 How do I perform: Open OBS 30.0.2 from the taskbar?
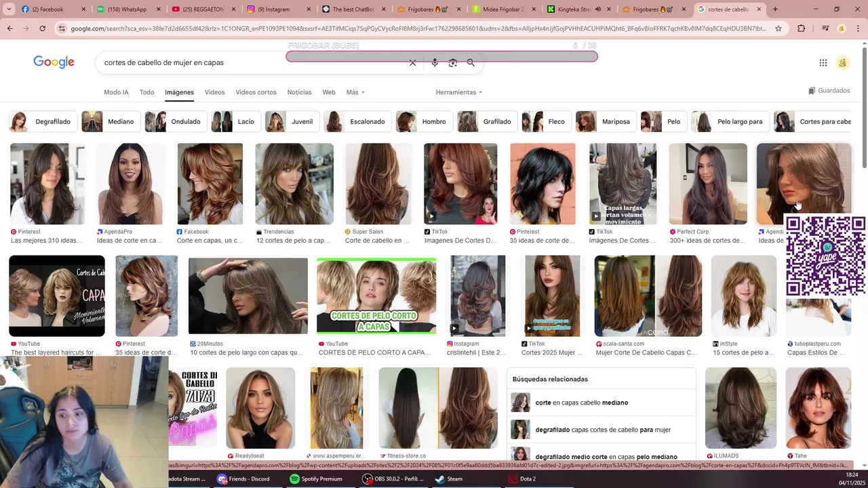point(393,479)
